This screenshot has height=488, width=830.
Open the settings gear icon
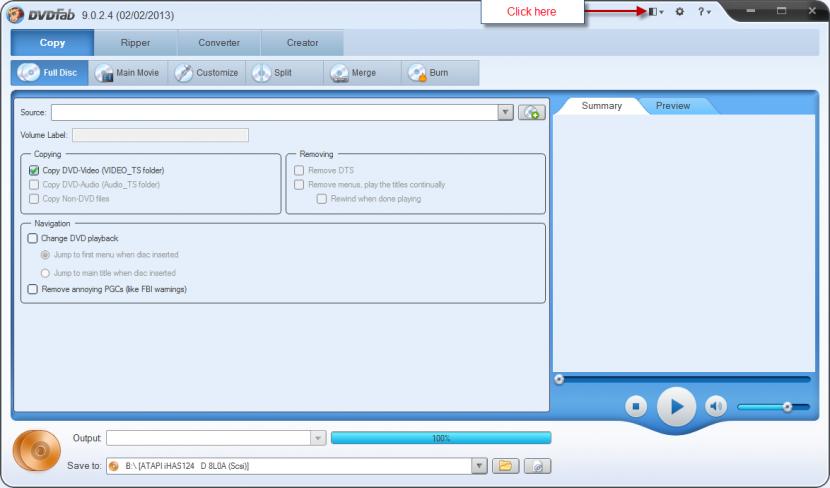pyautogui.click(x=680, y=12)
